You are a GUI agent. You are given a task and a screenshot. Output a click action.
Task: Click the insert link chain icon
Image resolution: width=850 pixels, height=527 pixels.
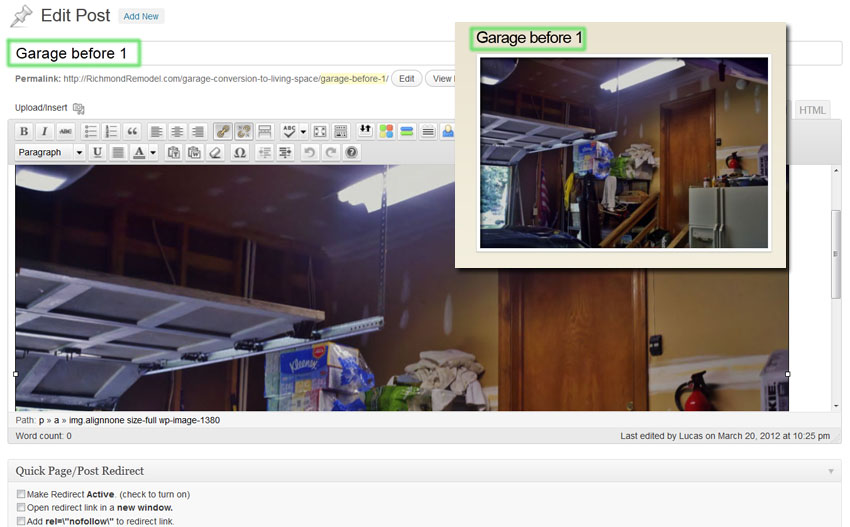pyautogui.click(x=222, y=131)
